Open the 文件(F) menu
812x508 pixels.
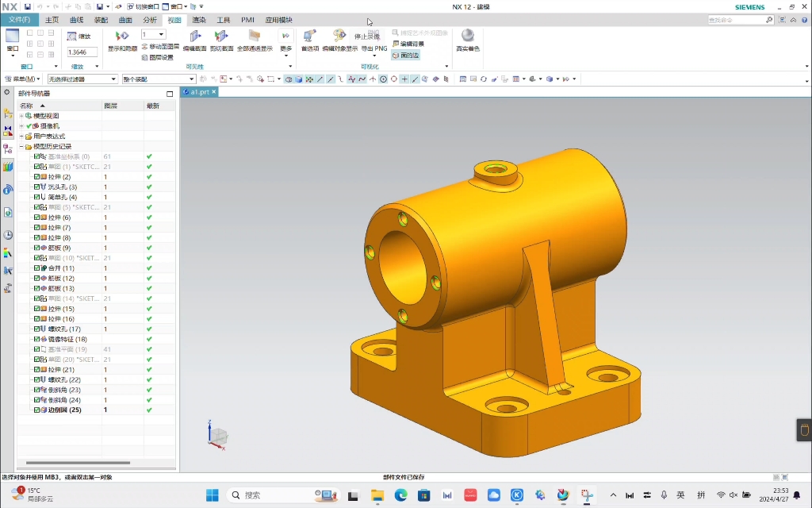coord(19,20)
